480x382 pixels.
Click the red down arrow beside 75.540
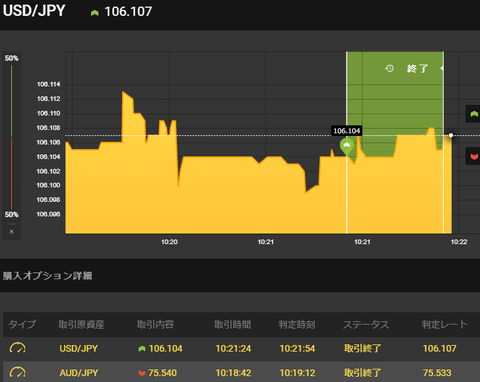(142, 373)
